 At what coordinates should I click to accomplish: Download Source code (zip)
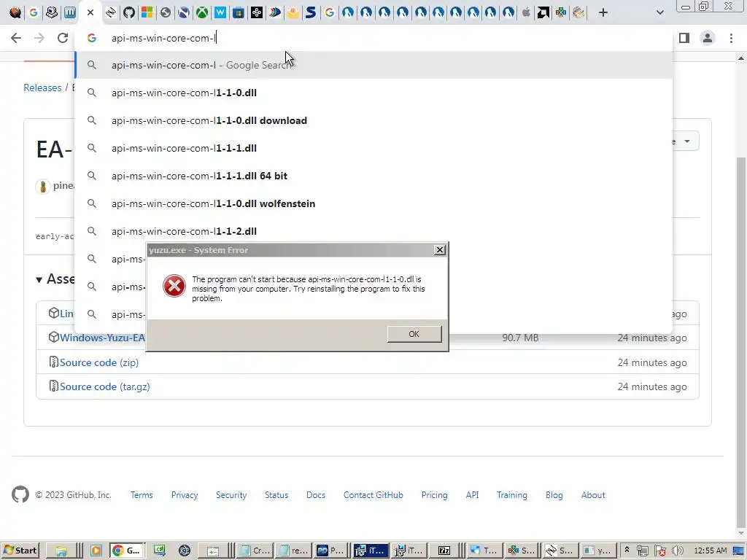(x=99, y=362)
